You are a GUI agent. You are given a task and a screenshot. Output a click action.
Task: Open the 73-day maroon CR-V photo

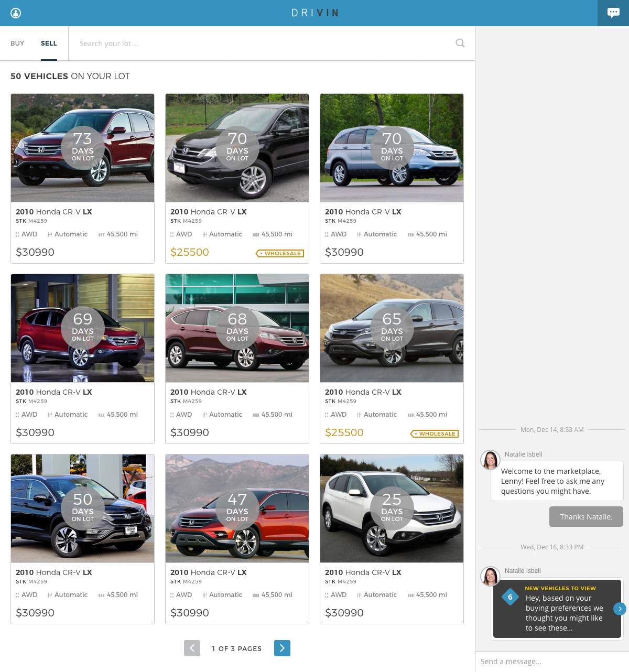[83, 148]
